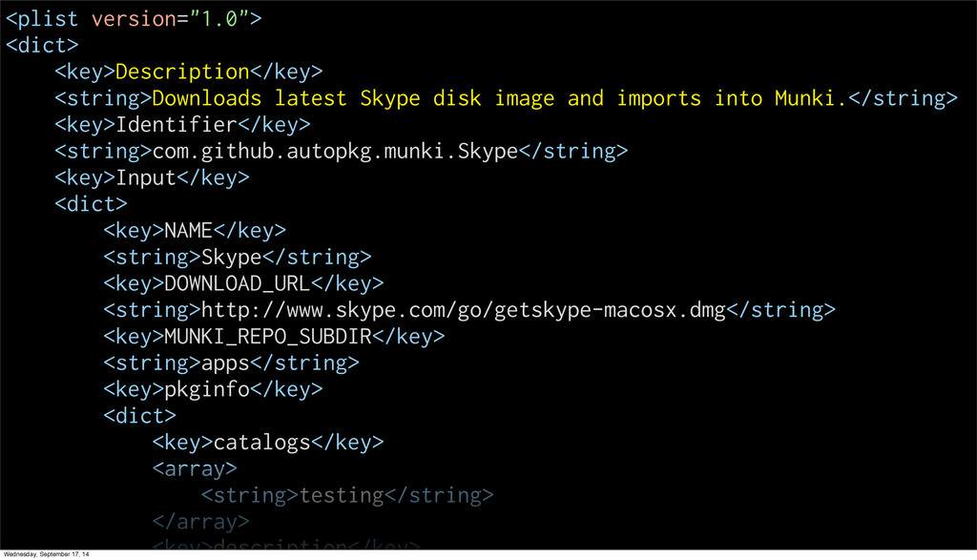Open the skype.com getskype-macosx.dmg URL
The image size is (977, 560).
point(464,310)
